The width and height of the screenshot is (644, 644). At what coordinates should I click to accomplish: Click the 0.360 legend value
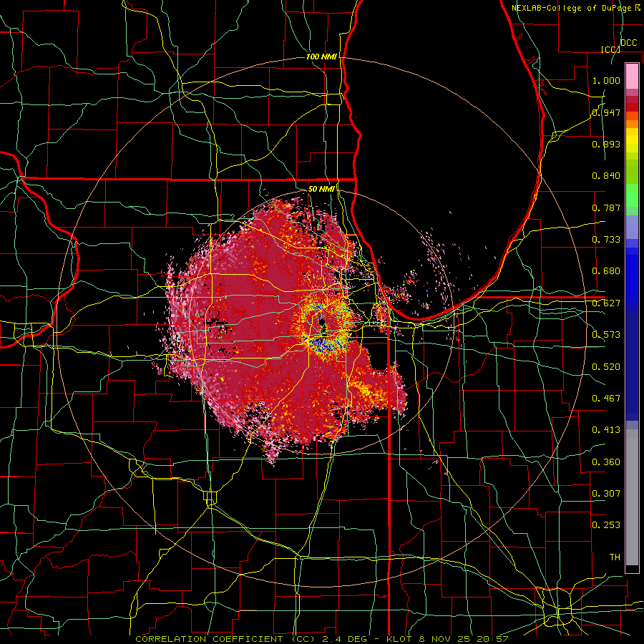(606, 462)
